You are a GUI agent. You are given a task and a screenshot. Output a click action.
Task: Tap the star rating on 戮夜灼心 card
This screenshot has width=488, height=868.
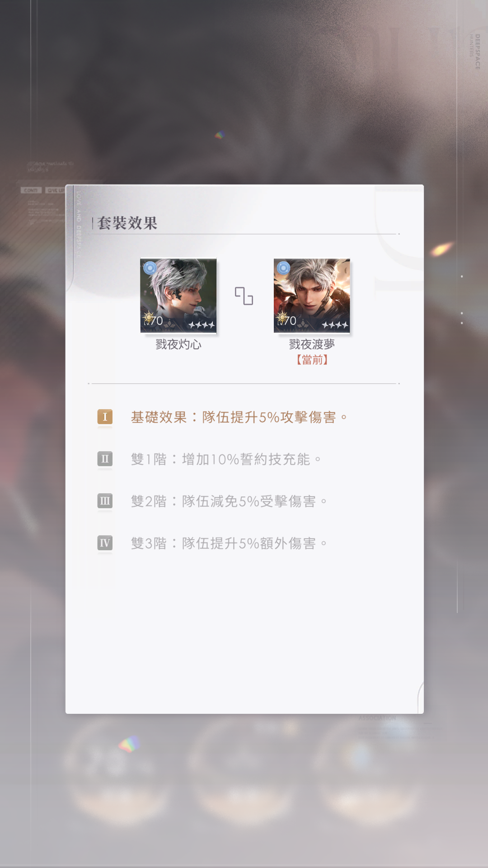point(202,325)
